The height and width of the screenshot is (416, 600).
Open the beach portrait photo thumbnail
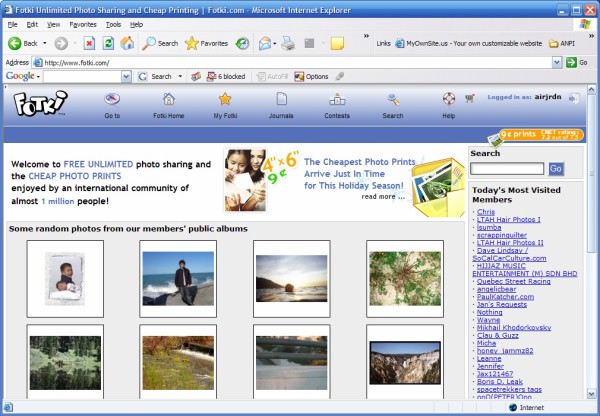pos(178,278)
